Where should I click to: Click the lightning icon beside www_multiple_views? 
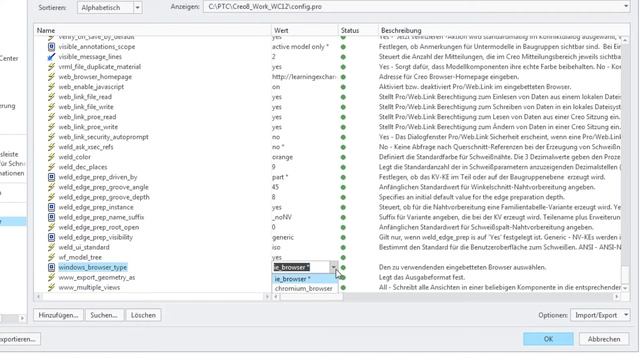(x=51, y=287)
